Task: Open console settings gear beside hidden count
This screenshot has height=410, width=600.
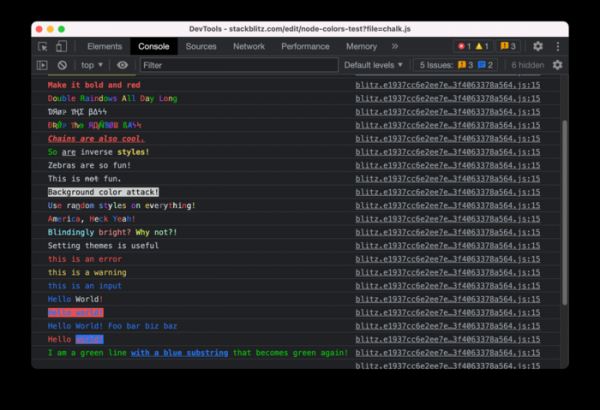Action: pyautogui.click(x=557, y=65)
